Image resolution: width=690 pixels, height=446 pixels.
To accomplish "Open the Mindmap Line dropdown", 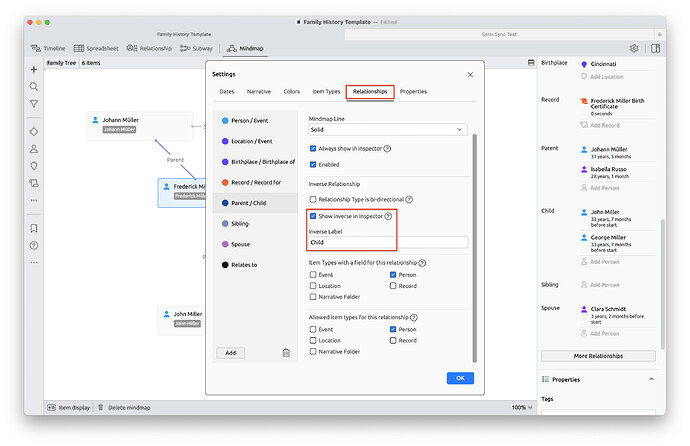I will tap(388, 130).
